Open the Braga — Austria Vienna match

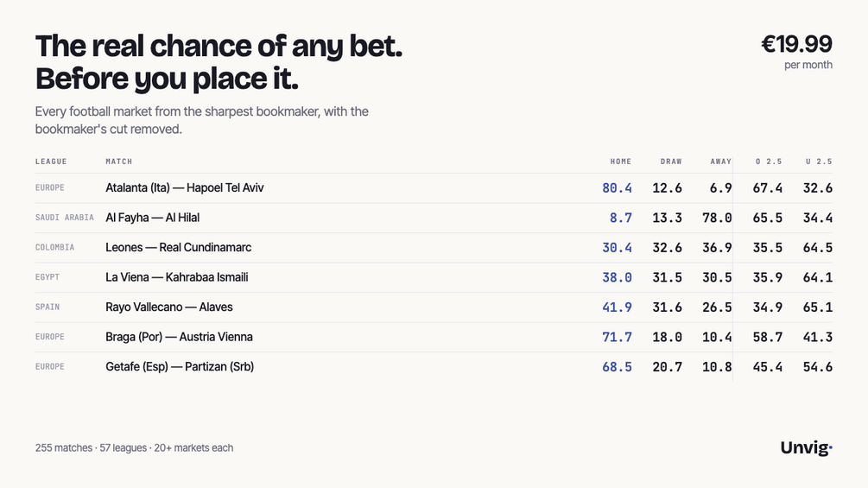[434, 338]
